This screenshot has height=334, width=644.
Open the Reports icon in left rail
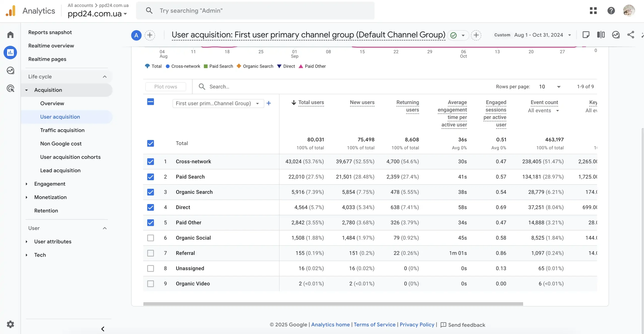point(10,53)
